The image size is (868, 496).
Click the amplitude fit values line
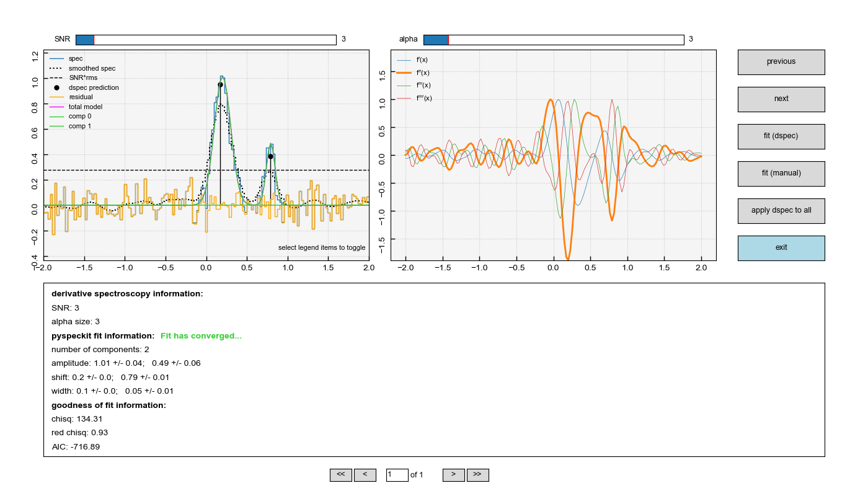pos(126,363)
